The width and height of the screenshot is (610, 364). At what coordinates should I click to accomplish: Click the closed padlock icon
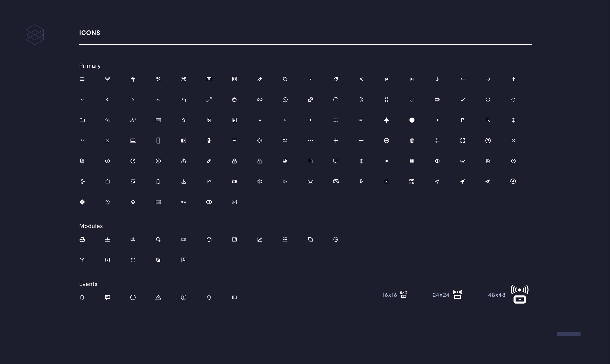(x=234, y=161)
